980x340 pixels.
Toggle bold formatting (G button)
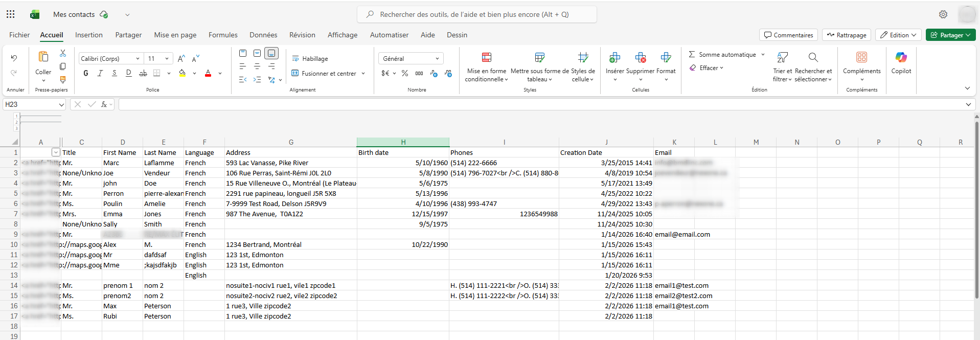[x=86, y=74]
